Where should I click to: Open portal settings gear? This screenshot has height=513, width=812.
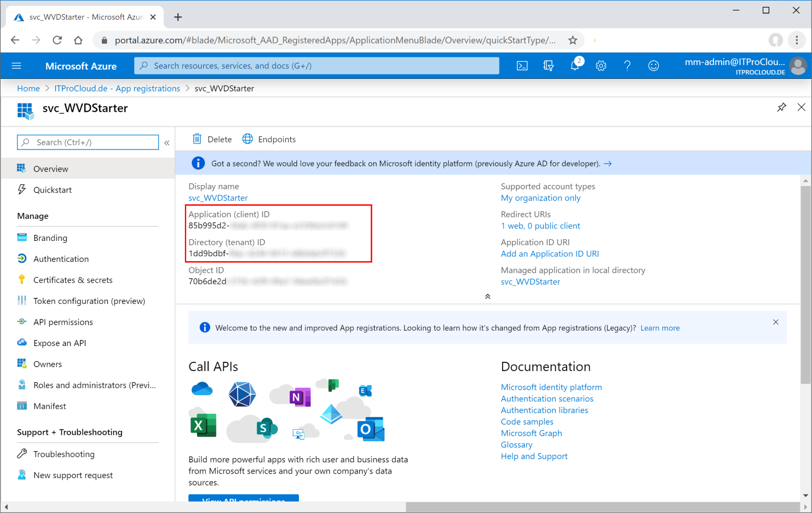[601, 66]
